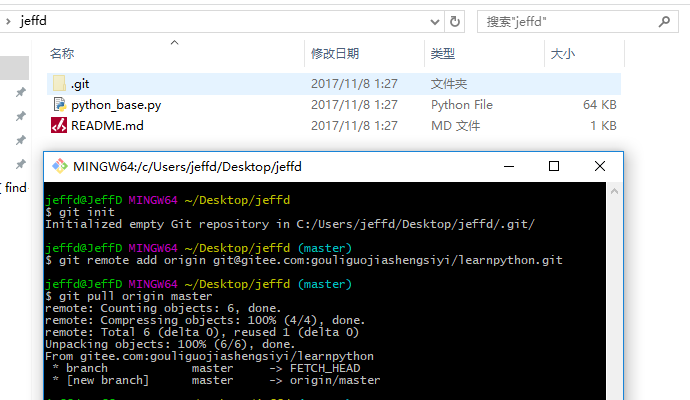The height and width of the screenshot is (400, 690).
Task: Click the 'From gitee.com' output line
Action: pos(209,356)
